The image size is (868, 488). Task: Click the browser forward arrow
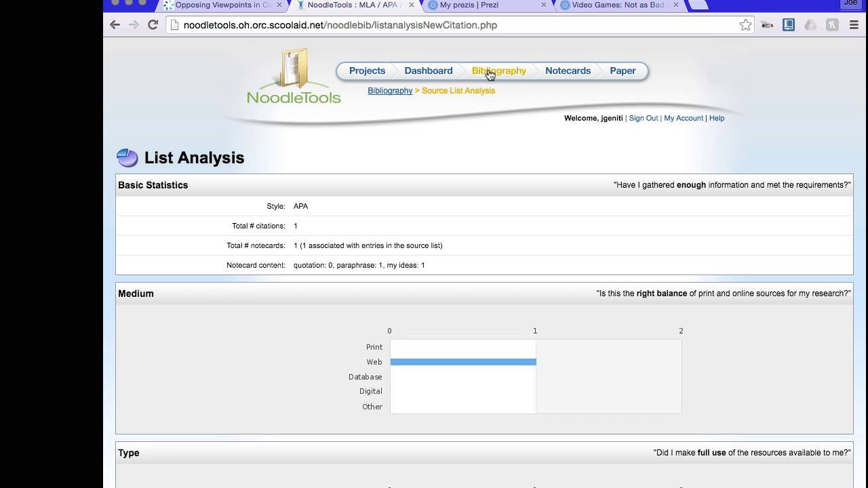134,25
